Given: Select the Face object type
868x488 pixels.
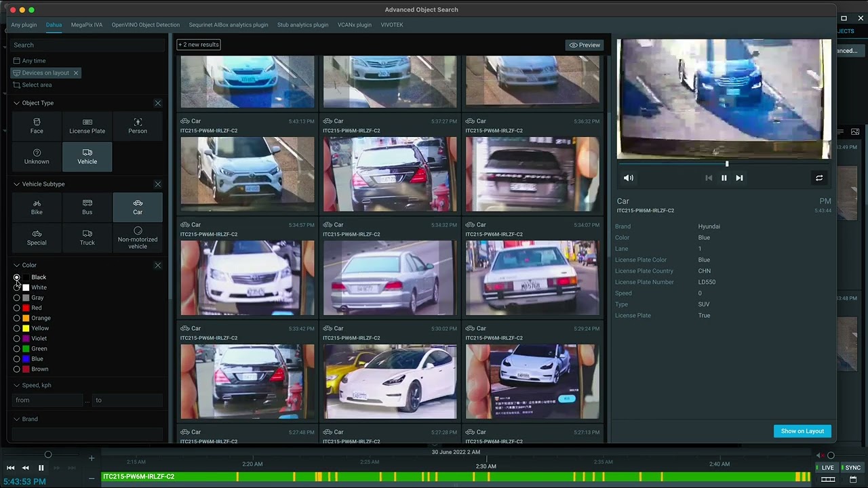Looking at the screenshot, I should pyautogui.click(x=37, y=126).
